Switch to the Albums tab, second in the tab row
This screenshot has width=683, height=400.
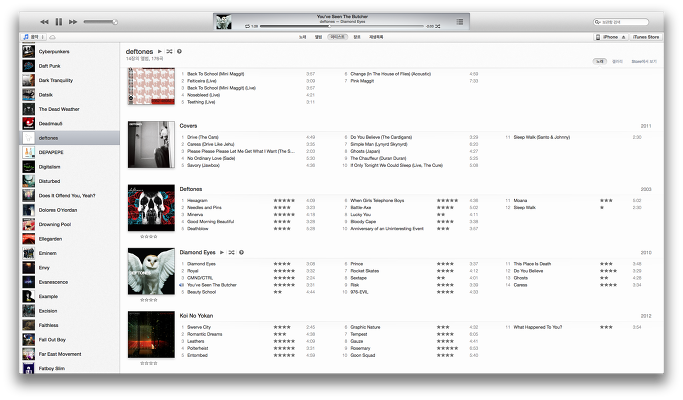pos(318,37)
